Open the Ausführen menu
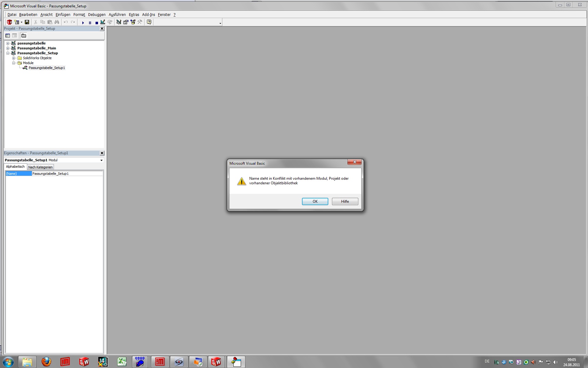588x368 pixels. pos(117,14)
